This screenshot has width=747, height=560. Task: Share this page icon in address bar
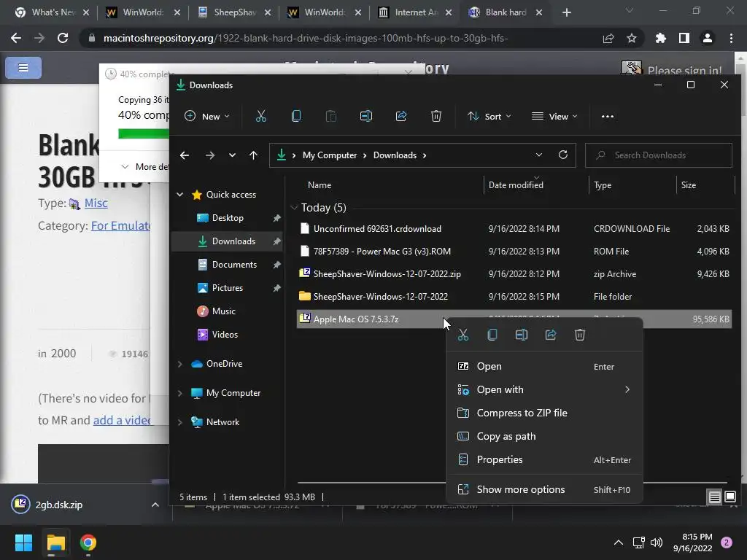click(x=608, y=38)
